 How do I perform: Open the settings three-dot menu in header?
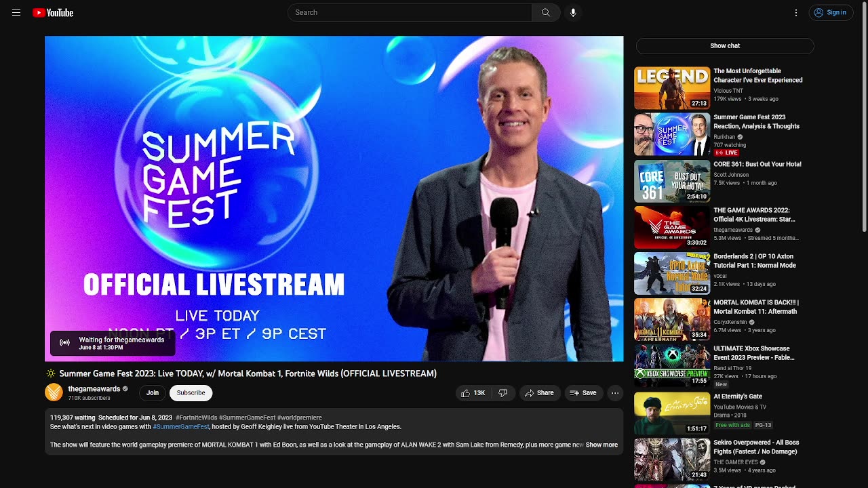coord(796,12)
